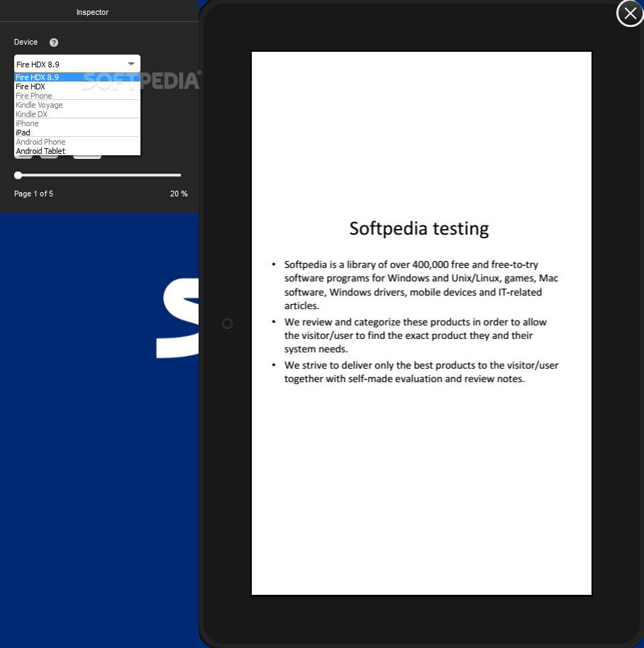Click the Softpedia testing heading

[x=418, y=228]
